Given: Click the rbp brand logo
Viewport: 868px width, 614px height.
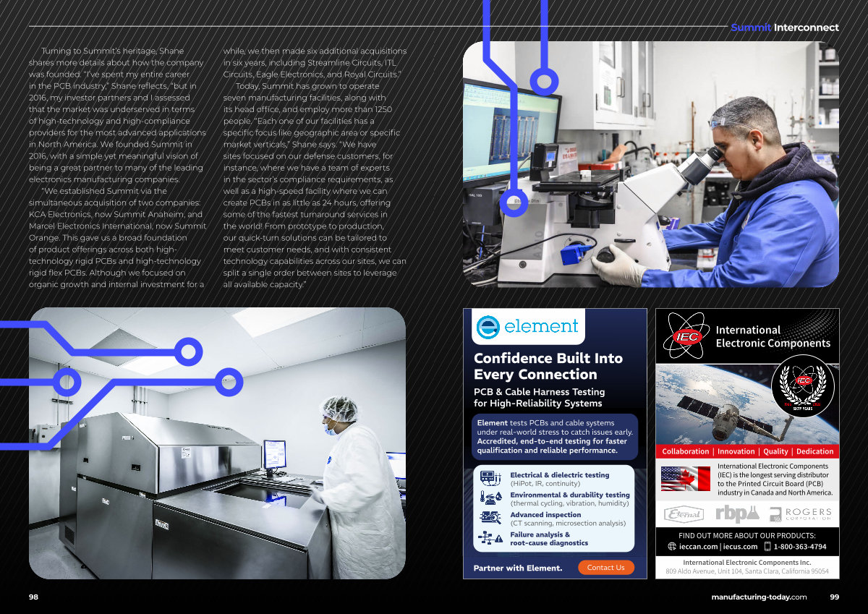Looking at the screenshot, I should [x=737, y=513].
